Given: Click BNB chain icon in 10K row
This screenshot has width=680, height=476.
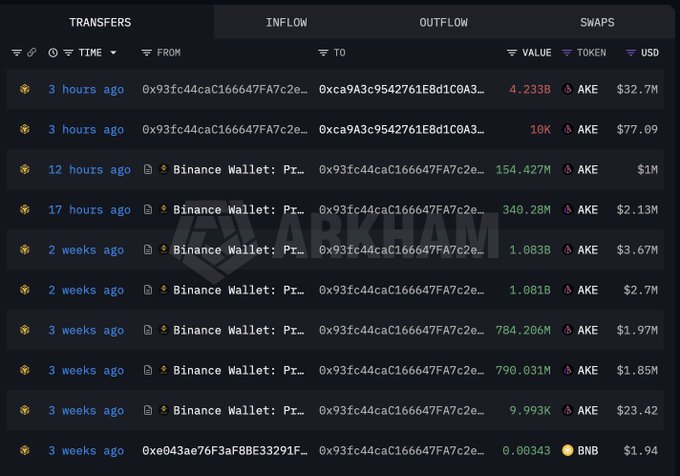Looking at the screenshot, I should 25,129.
